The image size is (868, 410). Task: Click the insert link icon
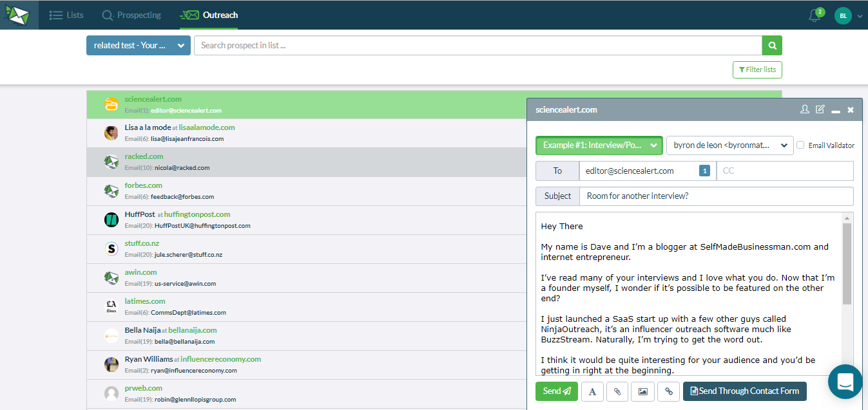pos(669,391)
